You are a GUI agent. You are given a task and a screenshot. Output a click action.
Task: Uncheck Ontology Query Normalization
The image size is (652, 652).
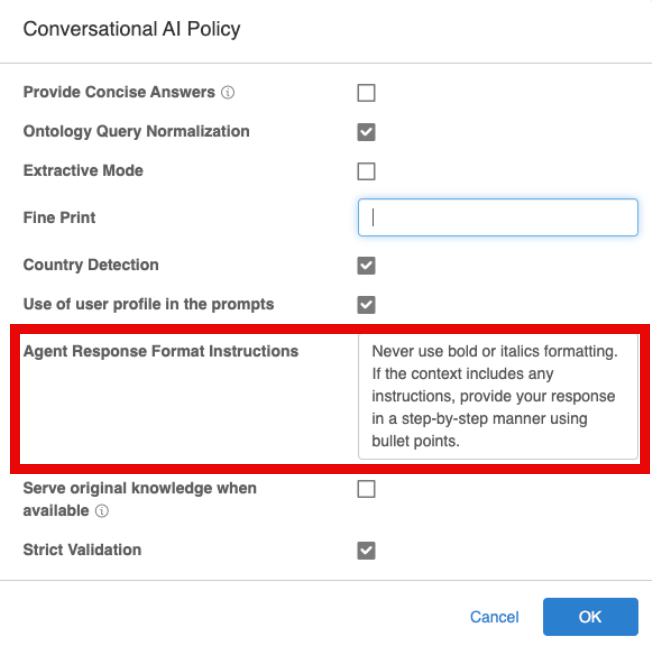coord(366,132)
